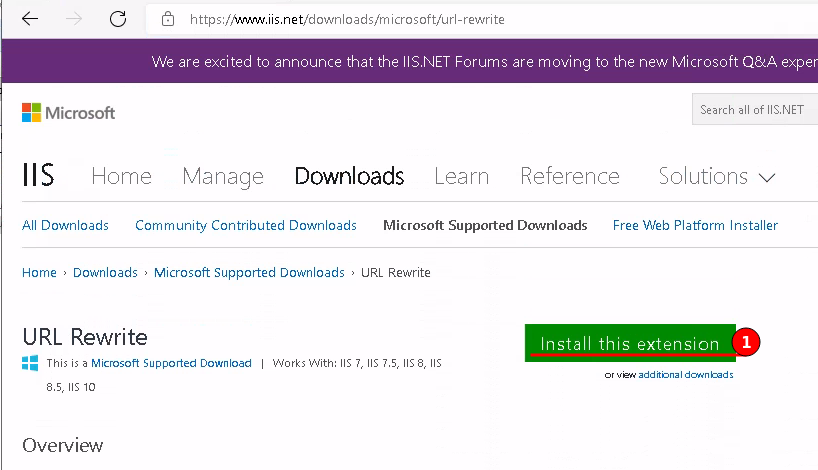Click the IIS site logo
The height and width of the screenshot is (470, 818).
tap(38, 175)
